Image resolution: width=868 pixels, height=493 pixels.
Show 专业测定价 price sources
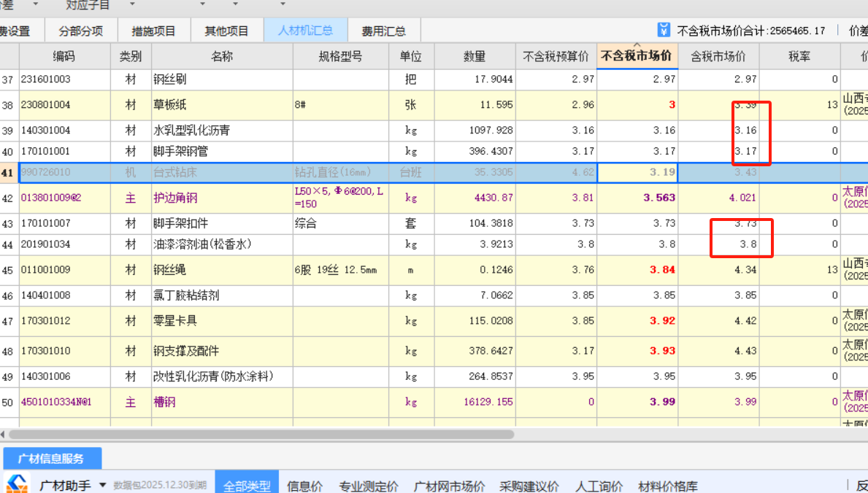(369, 486)
